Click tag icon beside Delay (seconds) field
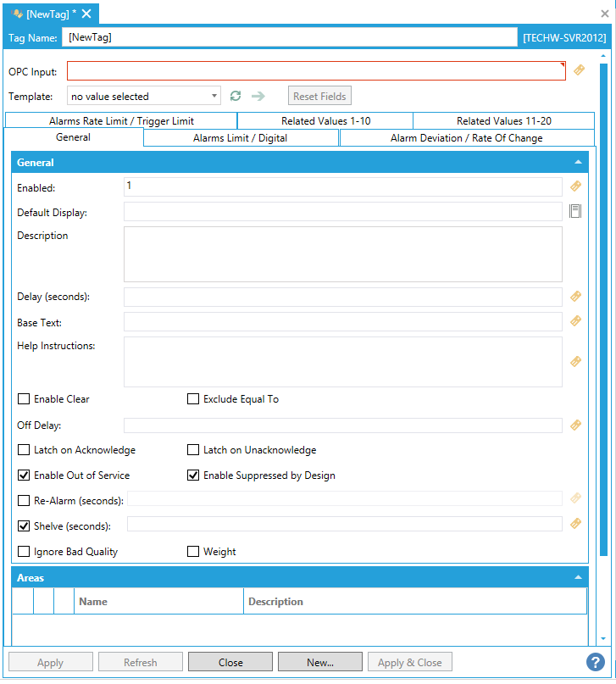Image resolution: width=616 pixels, height=684 pixels. (x=575, y=297)
